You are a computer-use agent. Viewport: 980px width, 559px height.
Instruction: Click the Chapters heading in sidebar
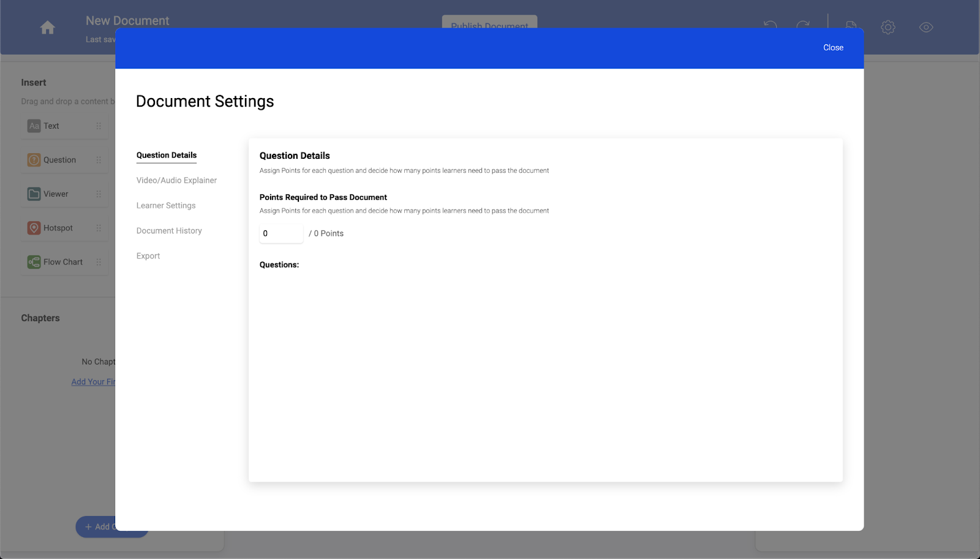pos(40,318)
